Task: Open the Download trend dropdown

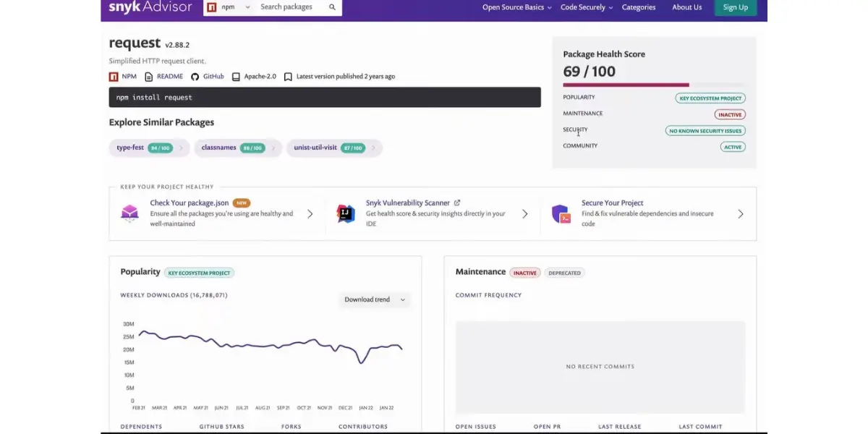Action: pos(375,299)
